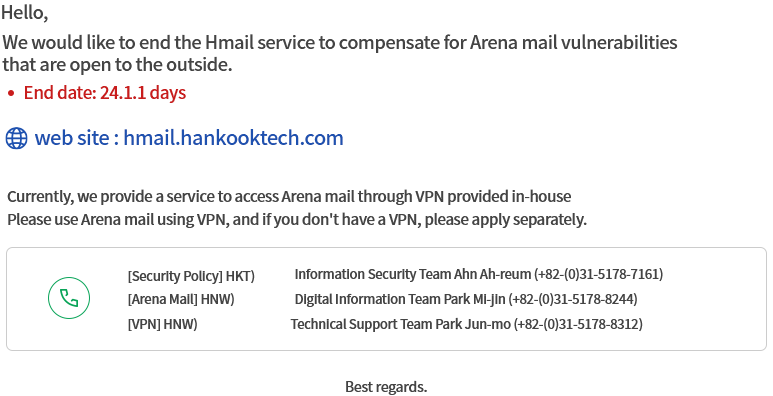
Task: Select the [Arena Mail] HNW label
Action: 181,299
